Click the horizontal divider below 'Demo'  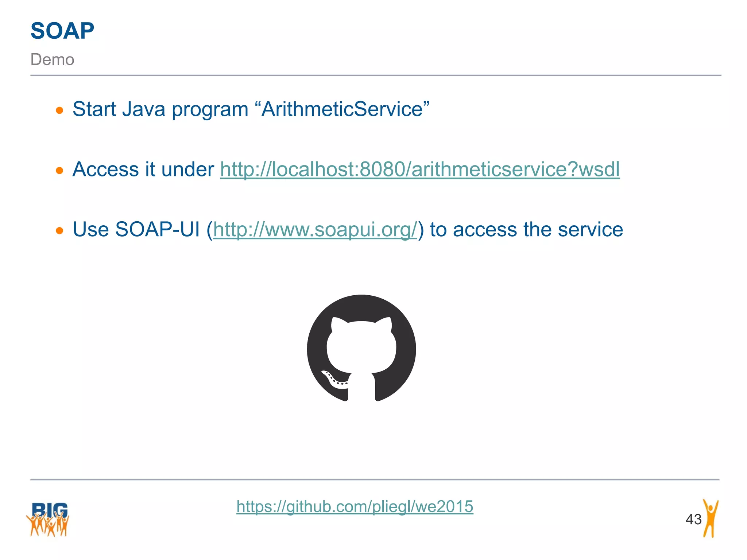point(376,75)
